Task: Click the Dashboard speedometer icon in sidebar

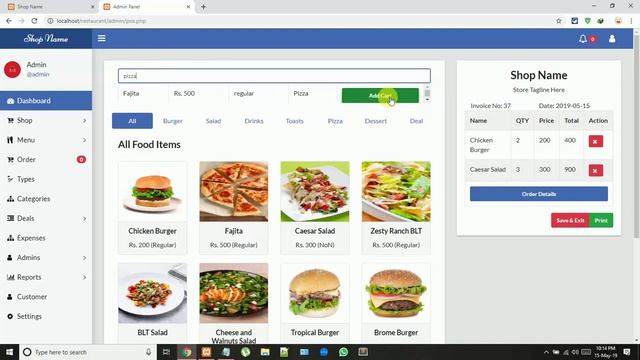Action: coord(11,101)
